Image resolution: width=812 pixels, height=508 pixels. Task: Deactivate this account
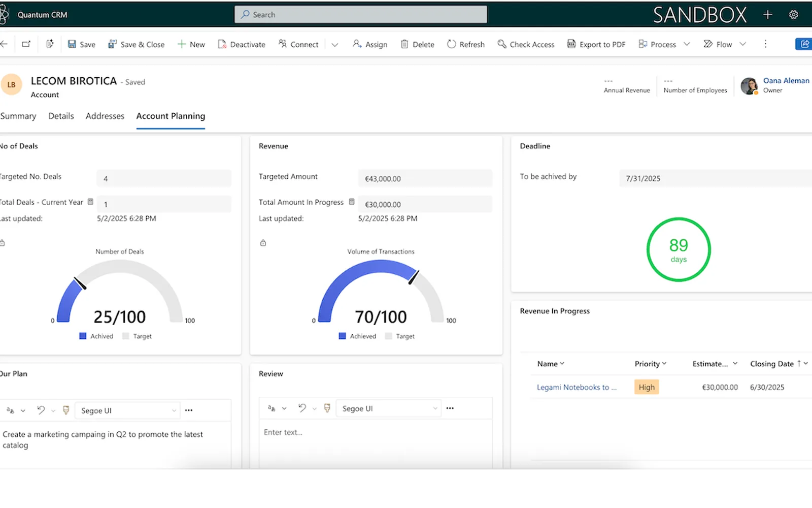(x=242, y=44)
